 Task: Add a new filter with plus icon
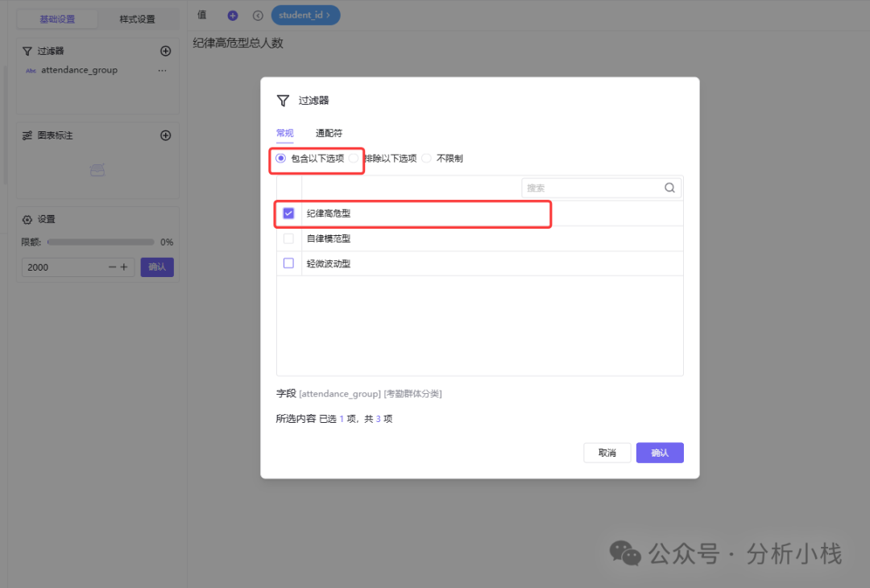(x=165, y=51)
